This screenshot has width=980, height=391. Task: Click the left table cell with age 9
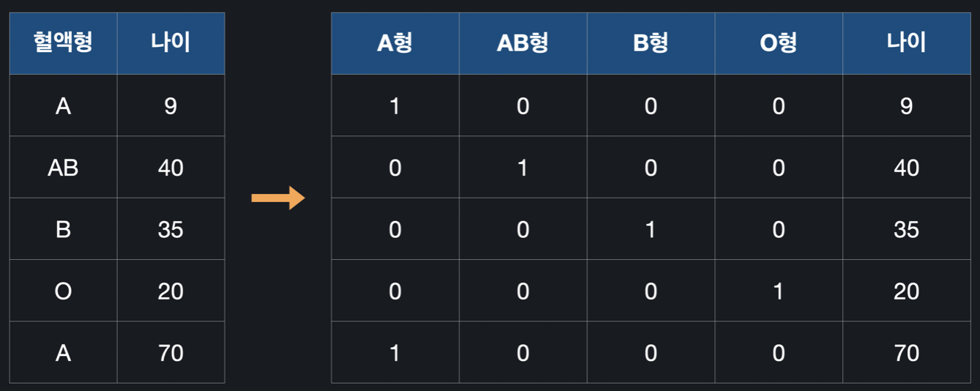(x=171, y=105)
